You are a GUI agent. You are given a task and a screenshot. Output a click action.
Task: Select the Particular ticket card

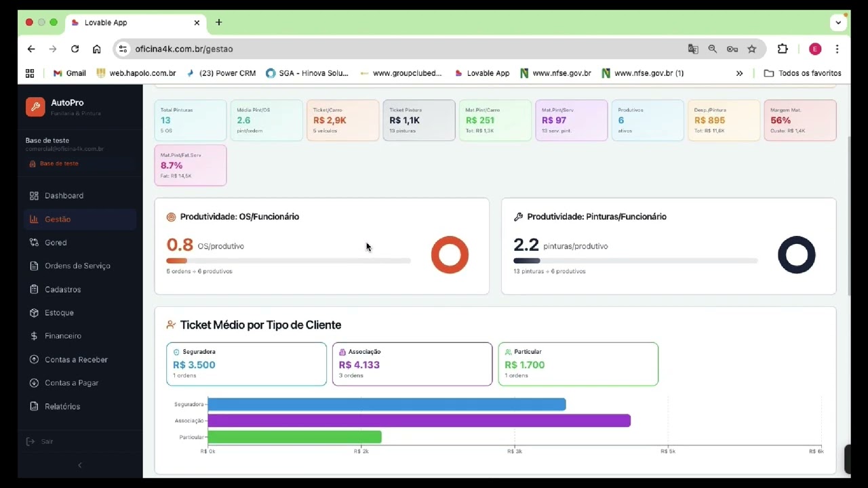(578, 364)
